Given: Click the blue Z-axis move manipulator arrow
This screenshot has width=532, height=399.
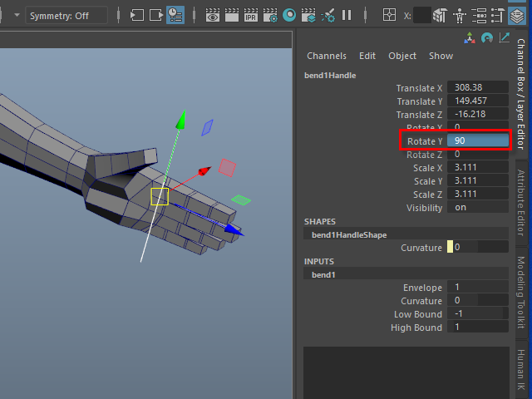Looking at the screenshot, I should [234, 230].
